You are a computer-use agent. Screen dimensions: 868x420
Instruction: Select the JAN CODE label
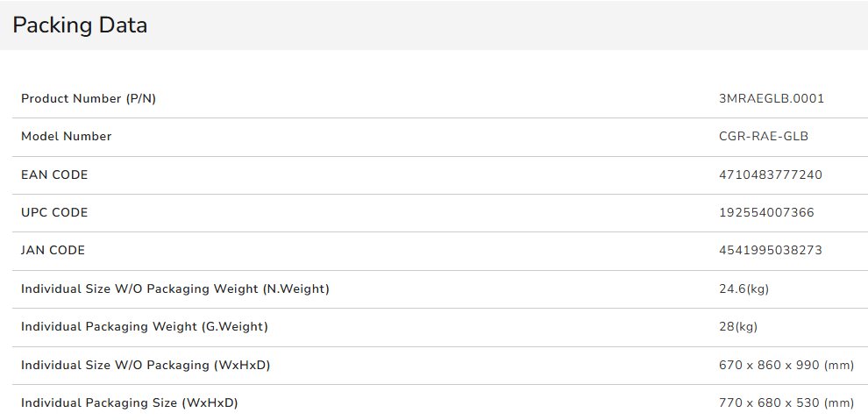[x=53, y=250]
